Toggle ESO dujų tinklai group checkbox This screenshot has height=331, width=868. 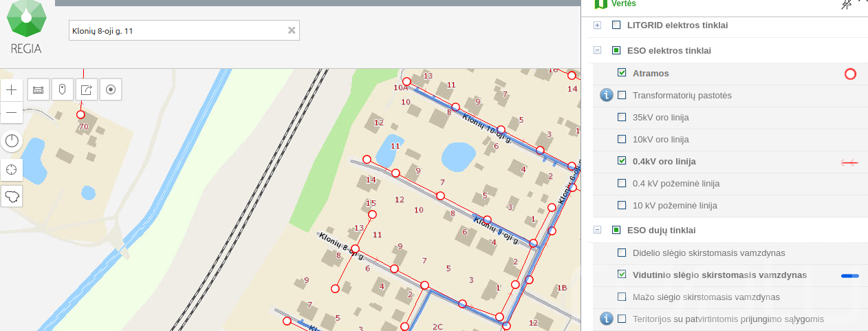[x=616, y=230]
